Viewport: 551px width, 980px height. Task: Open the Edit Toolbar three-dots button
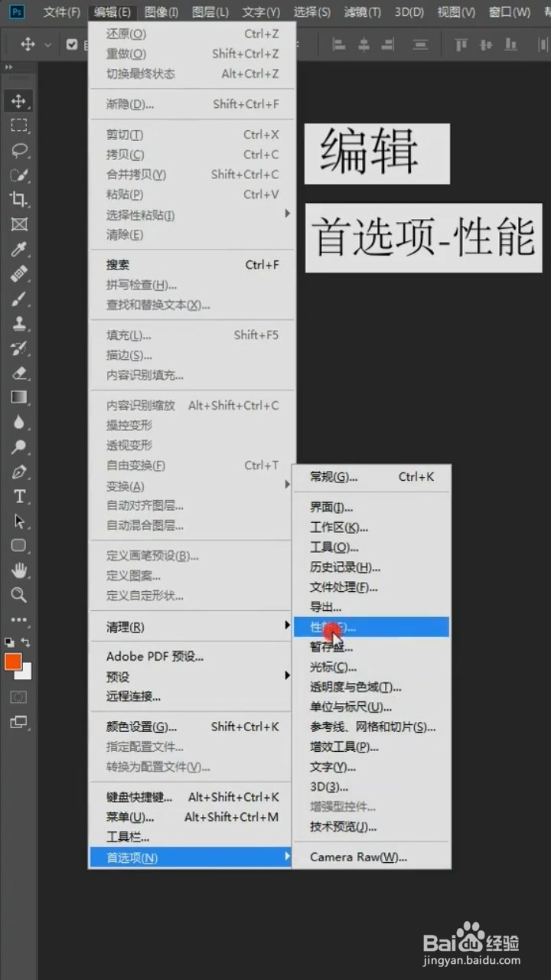tap(19, 620)
